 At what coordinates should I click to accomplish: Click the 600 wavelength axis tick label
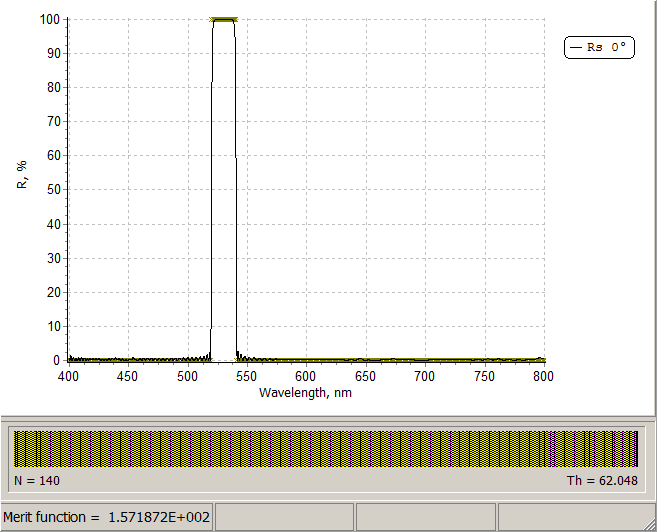[306, 376]
